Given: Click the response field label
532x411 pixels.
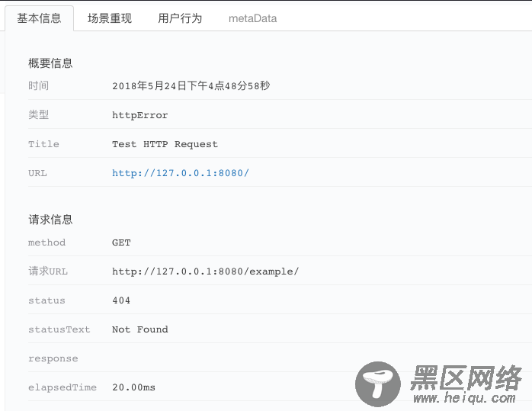Looking at the screenshot, I should click(53, 358).
